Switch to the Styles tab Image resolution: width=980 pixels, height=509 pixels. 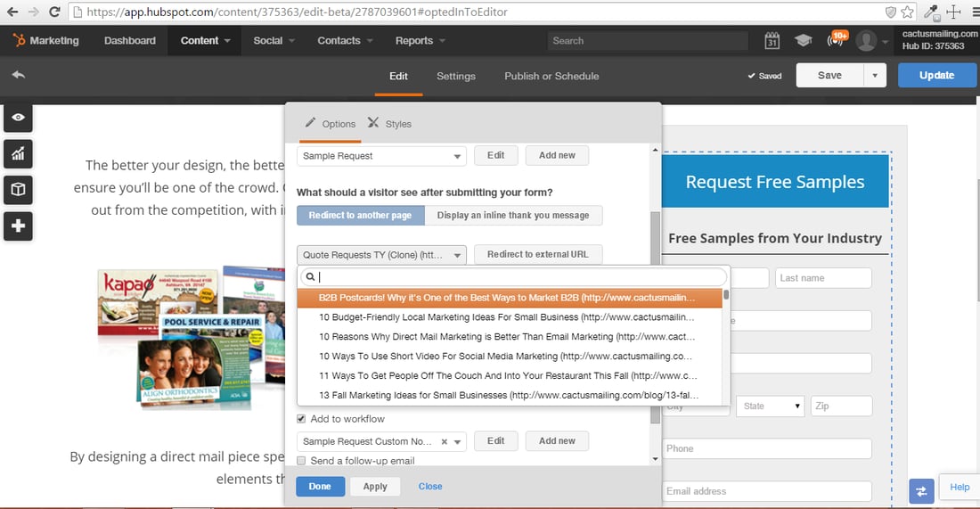pyautogui.click(x=389, y=124)
